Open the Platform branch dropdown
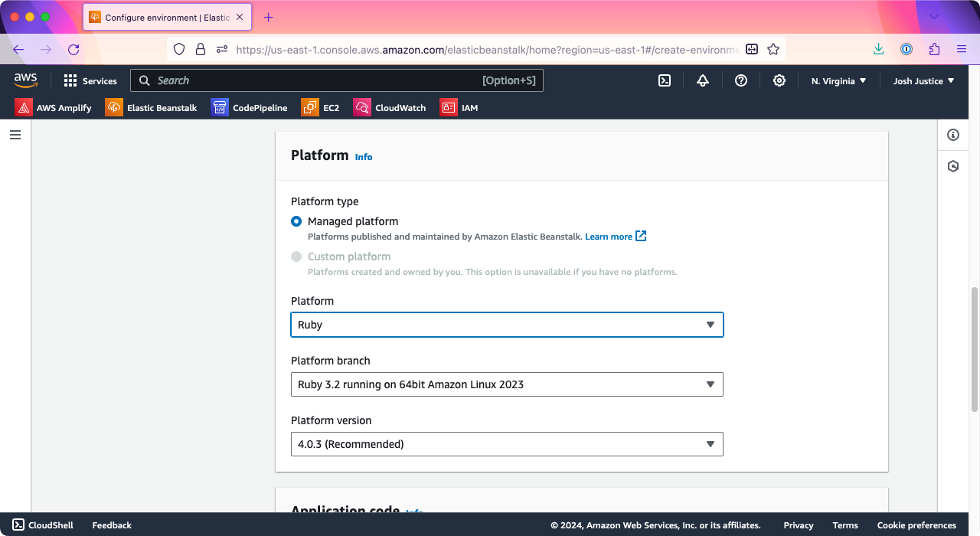980x536 pixels. tap(507, 384)
